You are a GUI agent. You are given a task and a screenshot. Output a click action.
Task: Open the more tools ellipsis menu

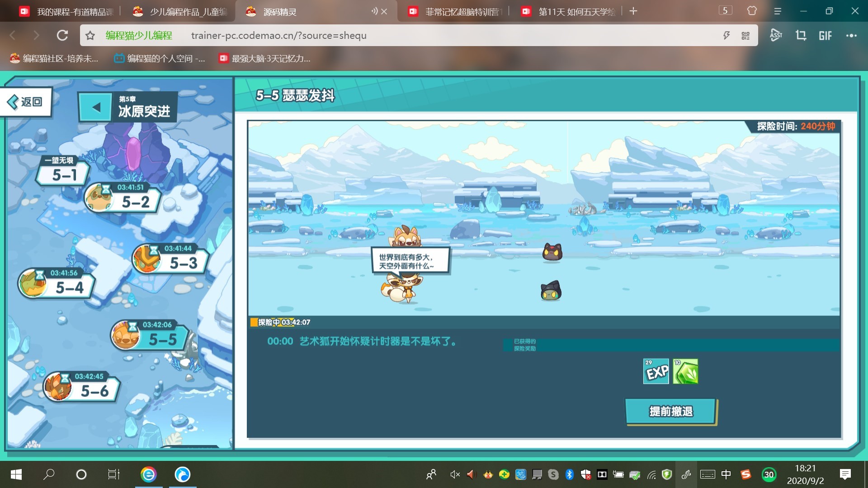[851, 36]
